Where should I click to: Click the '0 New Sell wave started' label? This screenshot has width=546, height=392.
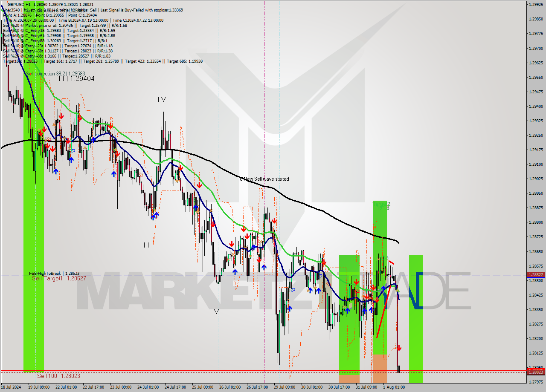[264, 179]
